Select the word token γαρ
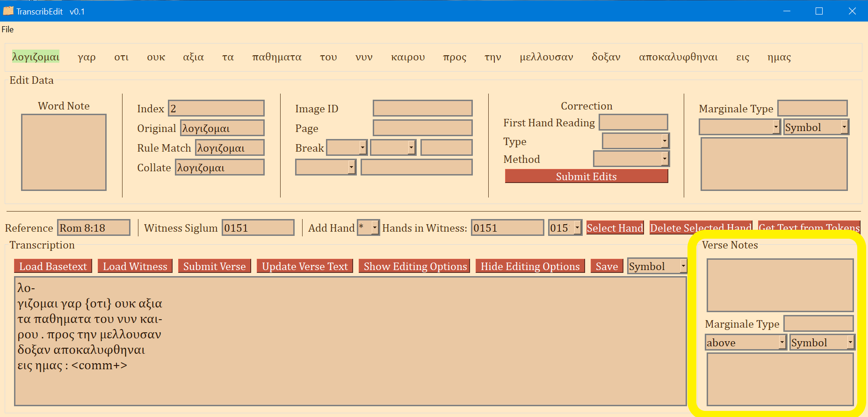The image size is (868, 417). pyautogui.click(x=87, y=57)
